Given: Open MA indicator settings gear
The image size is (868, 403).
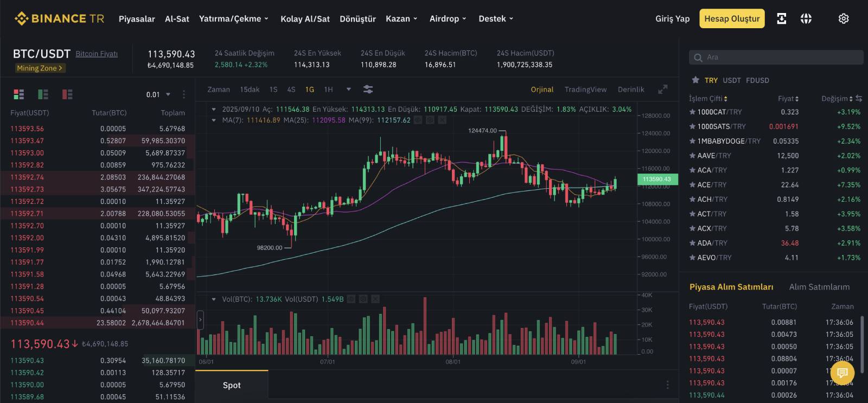Looking at the screenshot, I should click(430, 120).
